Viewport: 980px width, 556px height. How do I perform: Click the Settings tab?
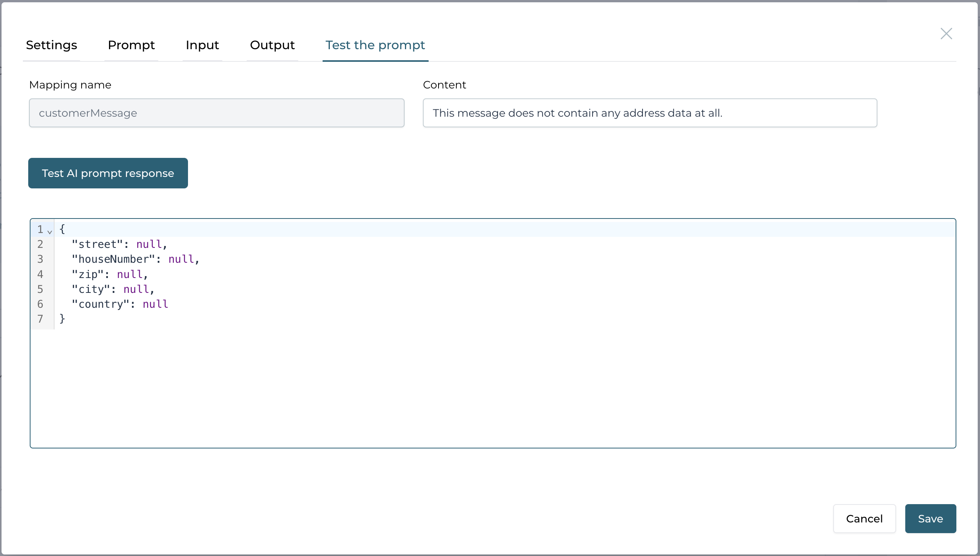51,44
